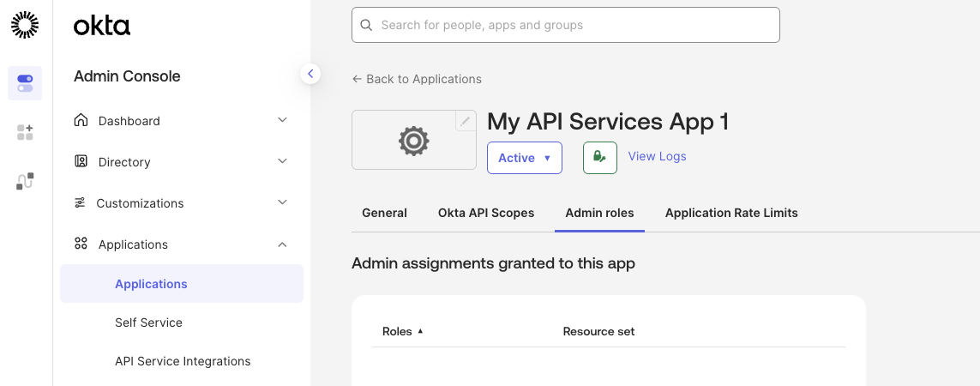Select the Admin roles tab
This screenshot has width=980, height=386.
[x=599, y=213]
